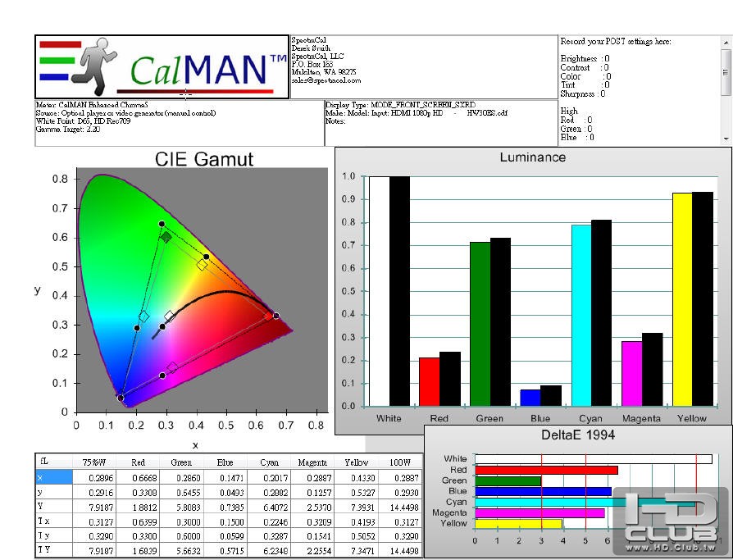Click the white point diamond in CIE Gamut
Viewport: 733px width, 560px height.
pyautogui.click(x=169, y=316)
